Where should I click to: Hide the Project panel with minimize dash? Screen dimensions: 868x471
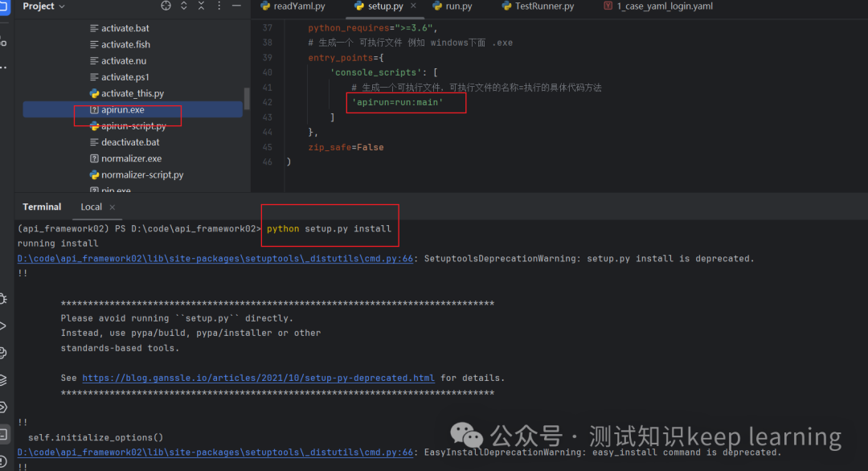(x=236, y=6)
